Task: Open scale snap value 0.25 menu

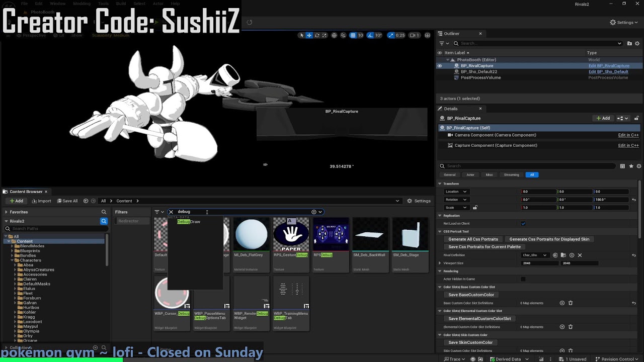Action: pos(400,35)
